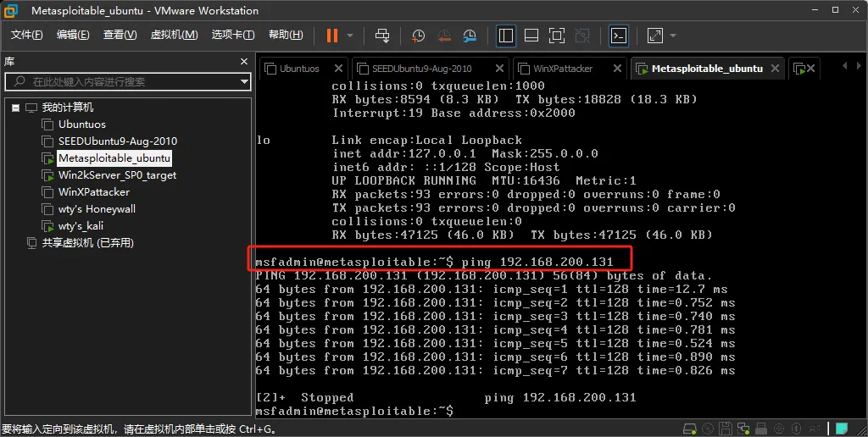Screen dimensions: 868x437
Task: Select the Metasploitable_ubuntu tab
Action: (707, 69)
